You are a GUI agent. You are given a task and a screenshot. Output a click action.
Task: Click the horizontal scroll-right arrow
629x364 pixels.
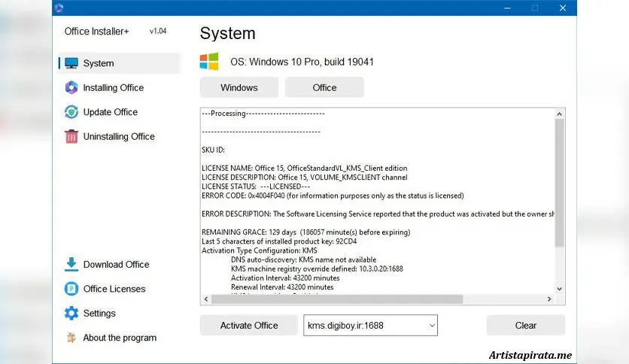(549, 299)
